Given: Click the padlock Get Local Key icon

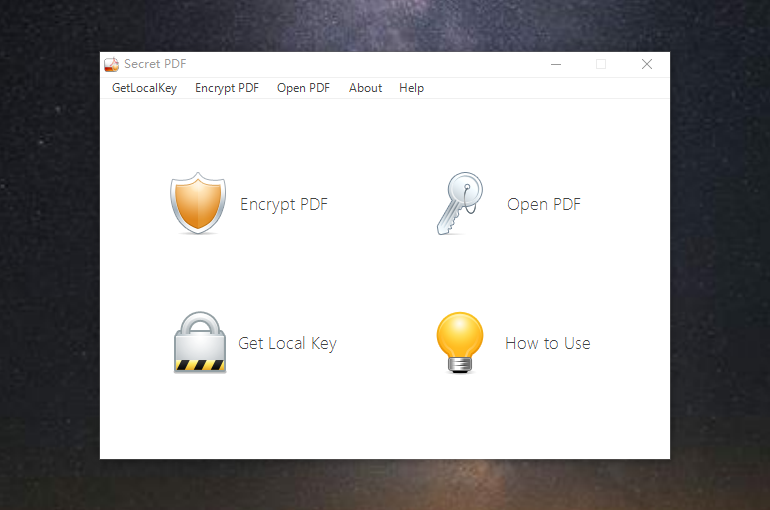Looking at the screenshot, I should coord(200,342).
